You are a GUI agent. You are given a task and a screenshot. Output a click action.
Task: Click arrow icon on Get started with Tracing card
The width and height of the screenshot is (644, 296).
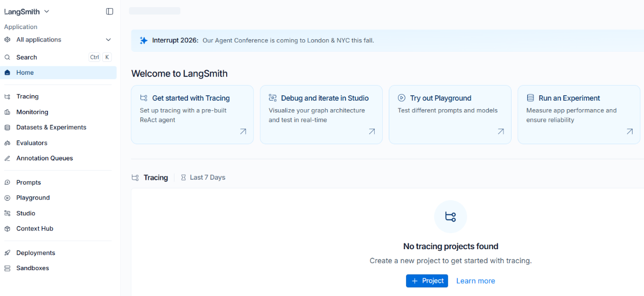tap(243, 131)
